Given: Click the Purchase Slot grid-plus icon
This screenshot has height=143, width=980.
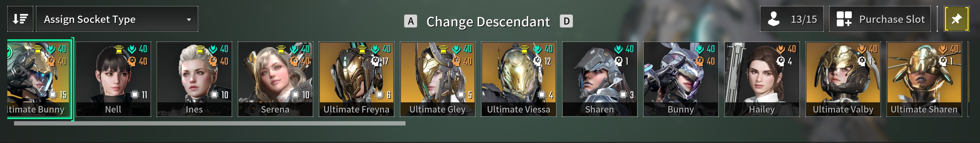Looking at the screenshot, I should pyautogui.click(x=844, y=19).
